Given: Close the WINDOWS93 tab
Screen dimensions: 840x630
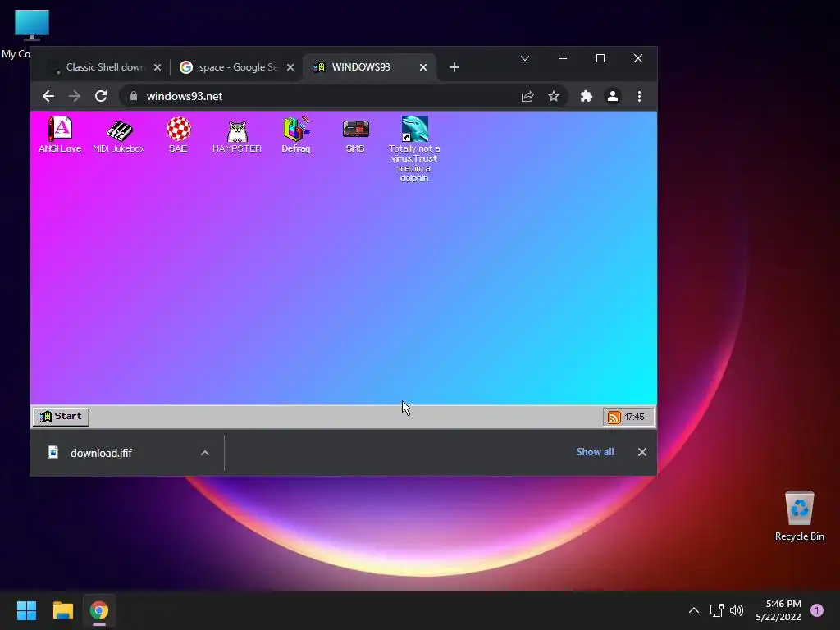Looking at the screenshot, I should point(422,67).
